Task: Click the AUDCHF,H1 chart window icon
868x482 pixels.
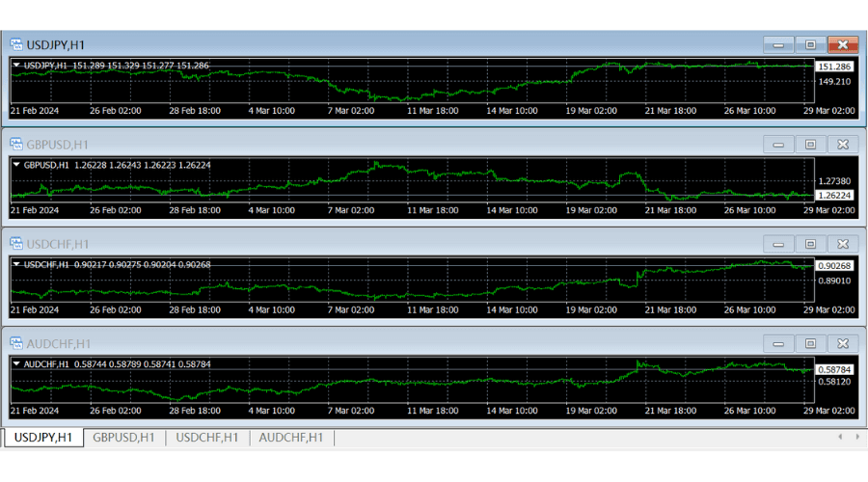Action: [x=16, y=343]
